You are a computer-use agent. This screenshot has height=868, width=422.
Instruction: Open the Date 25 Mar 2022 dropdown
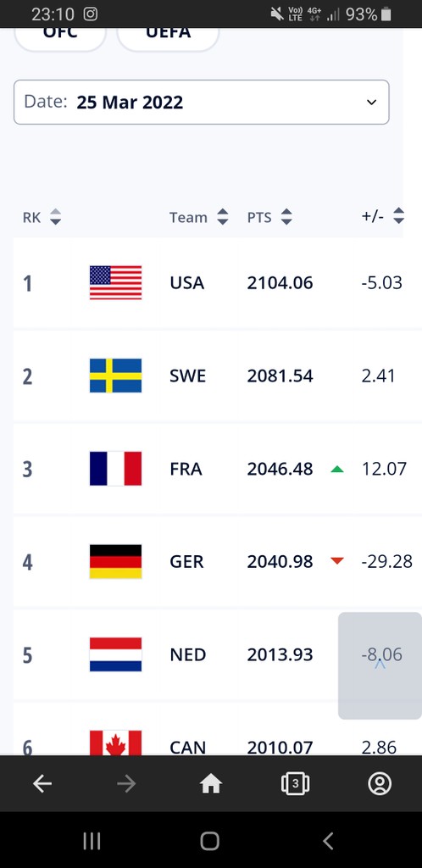click(202, 102)
